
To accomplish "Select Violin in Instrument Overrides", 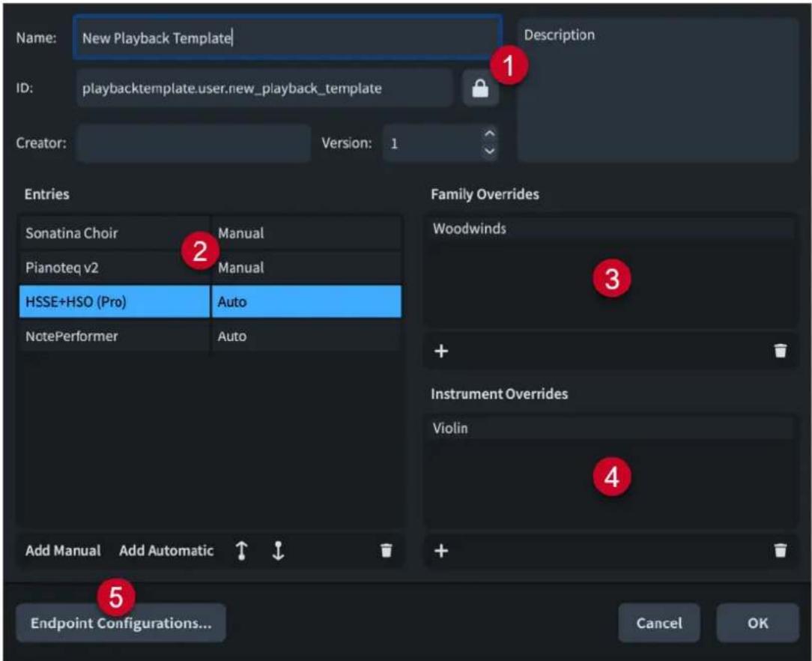I will (610, 429).
